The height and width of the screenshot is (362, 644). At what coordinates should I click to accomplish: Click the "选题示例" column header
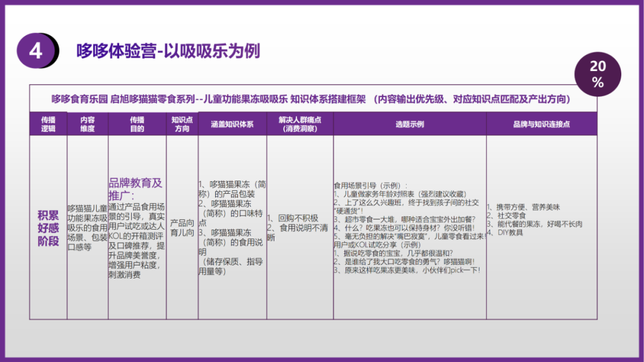pos(410,124)
